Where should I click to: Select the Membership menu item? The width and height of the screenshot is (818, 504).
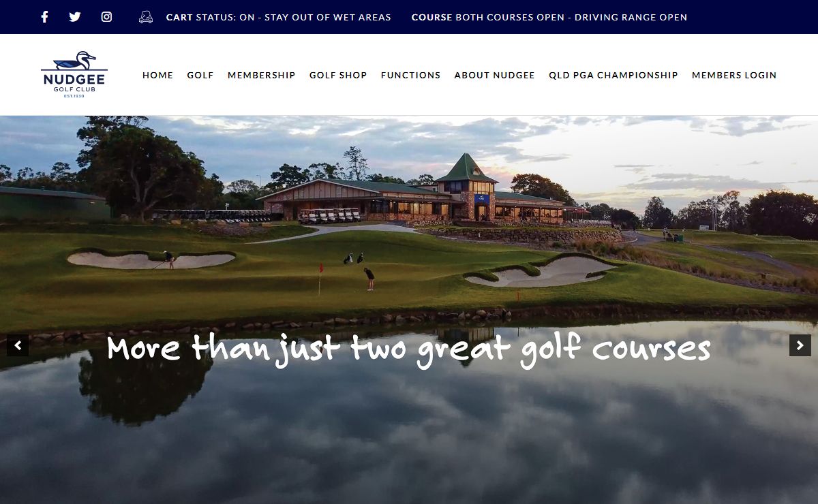pos(261,76)
